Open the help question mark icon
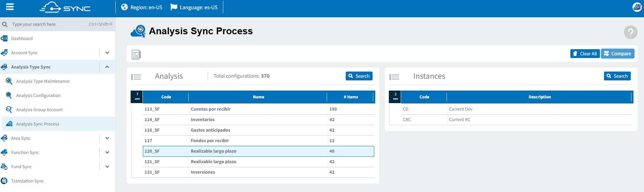The height and width of the screenshot is (192, 644). point(630,32)
